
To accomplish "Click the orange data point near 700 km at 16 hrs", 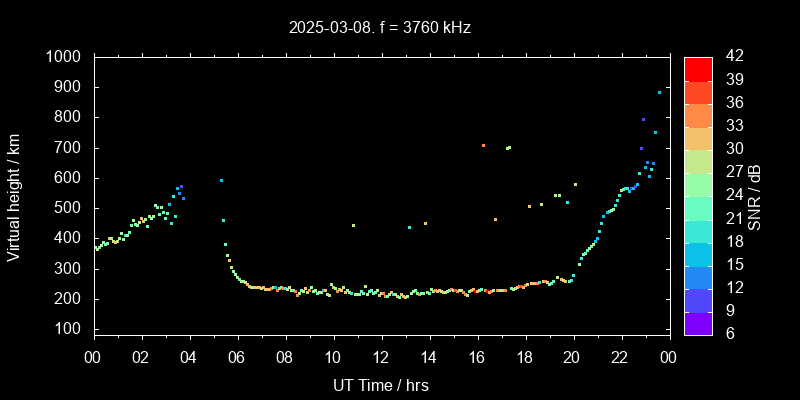I will [x=483, y=145].
